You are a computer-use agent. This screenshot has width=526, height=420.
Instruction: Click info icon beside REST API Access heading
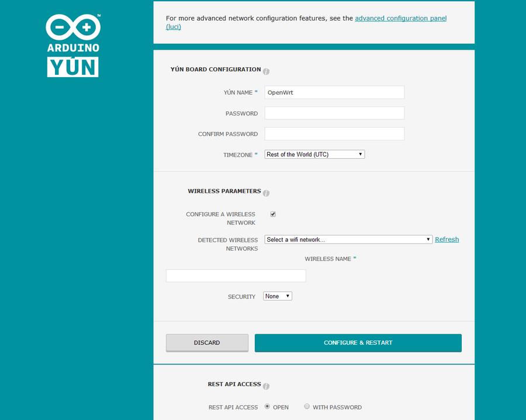point(266,386)
